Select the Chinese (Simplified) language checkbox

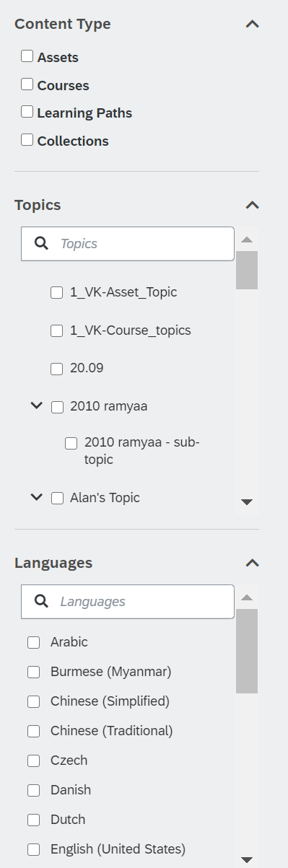(33, 701)
